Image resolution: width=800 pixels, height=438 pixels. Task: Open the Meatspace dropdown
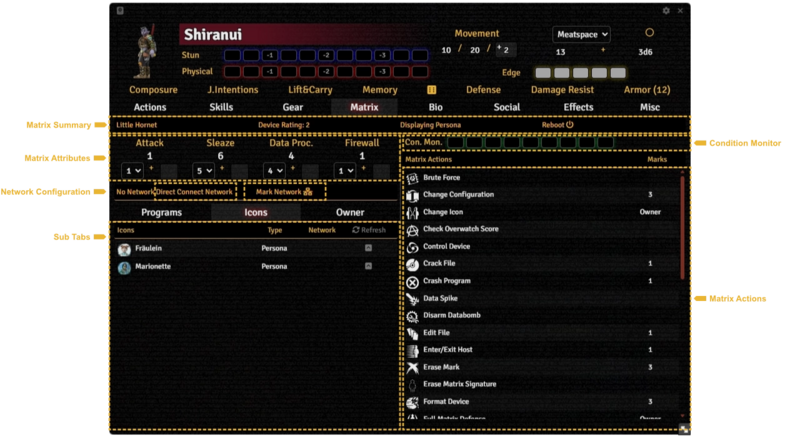581,34
